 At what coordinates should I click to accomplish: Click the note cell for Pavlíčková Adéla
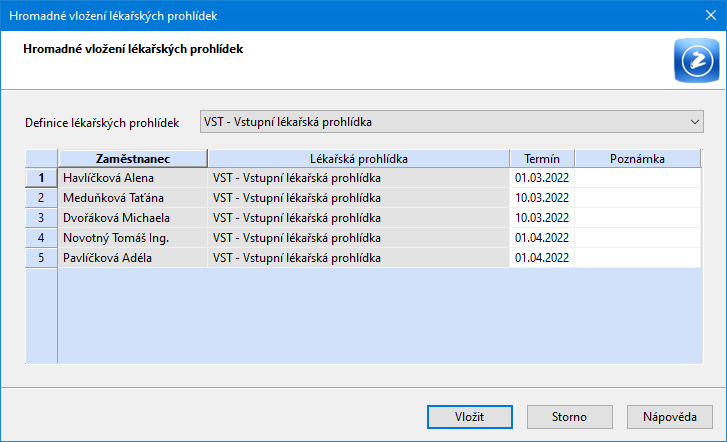click(x=638, y=257)
